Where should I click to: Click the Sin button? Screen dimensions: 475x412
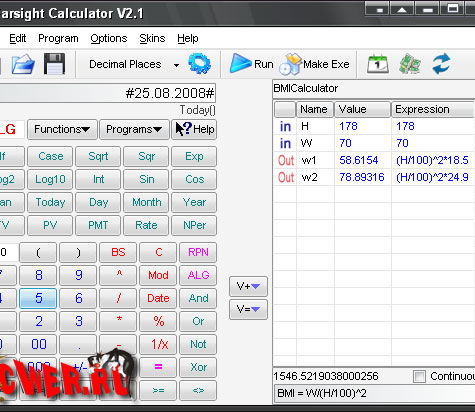pyautogui.click(x=146, y=179)
